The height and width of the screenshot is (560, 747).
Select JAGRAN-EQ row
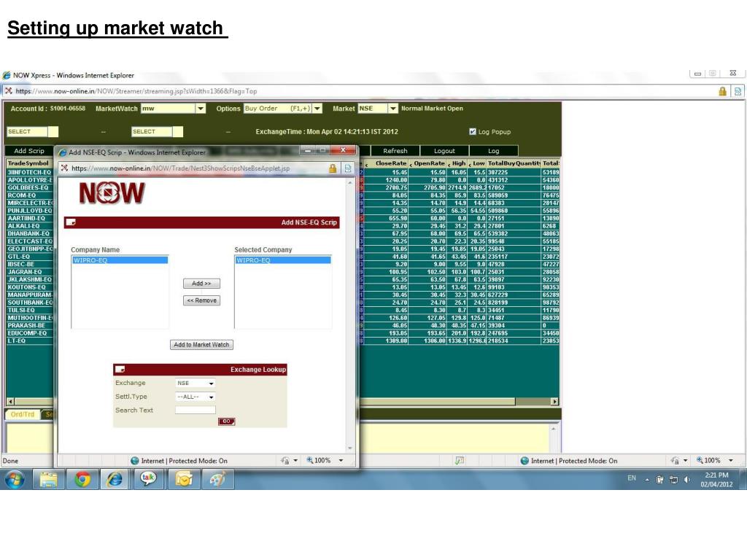pyautogui.click(x=29, y=272)
